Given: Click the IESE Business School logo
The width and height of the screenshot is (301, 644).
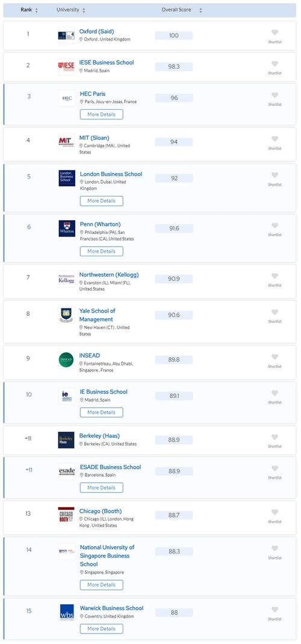Looking at the screenshot, I should [x=66, y=67].
